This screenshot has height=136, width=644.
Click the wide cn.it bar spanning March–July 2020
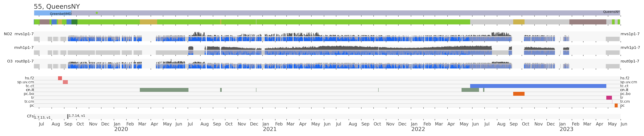pos(164,90)
